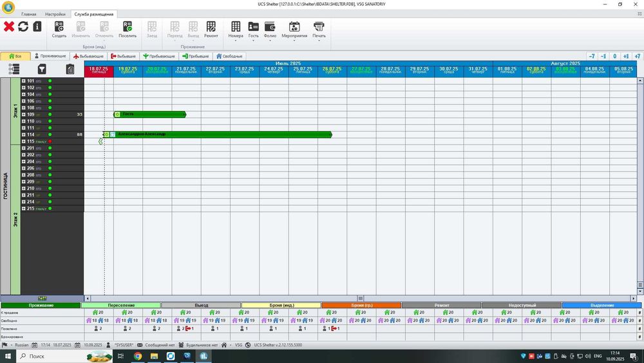The height and width of the screenshot is (363, 644).
Task: Select the Гость booking bar in room 109
Action: [x=150, y=114]
